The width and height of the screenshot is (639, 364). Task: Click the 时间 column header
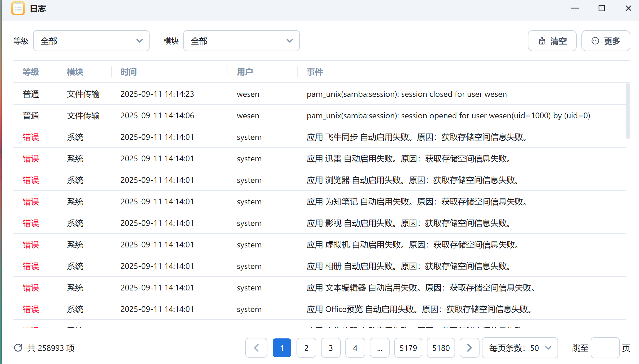click(129, 72)
